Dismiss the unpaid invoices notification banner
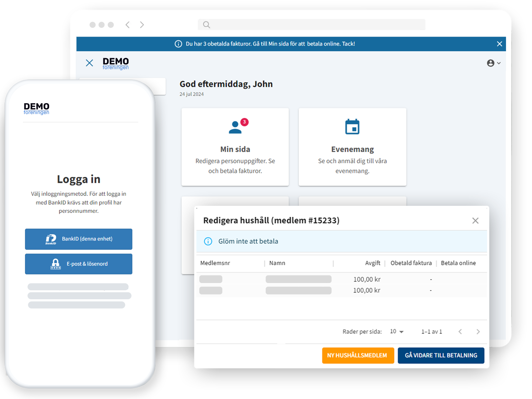The height and width of the screenshot is (399, 532). coord(499,44)
